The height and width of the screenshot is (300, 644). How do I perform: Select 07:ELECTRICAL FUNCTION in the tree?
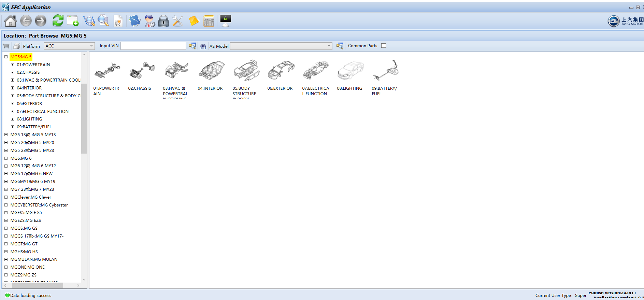(x=43, y=112)
